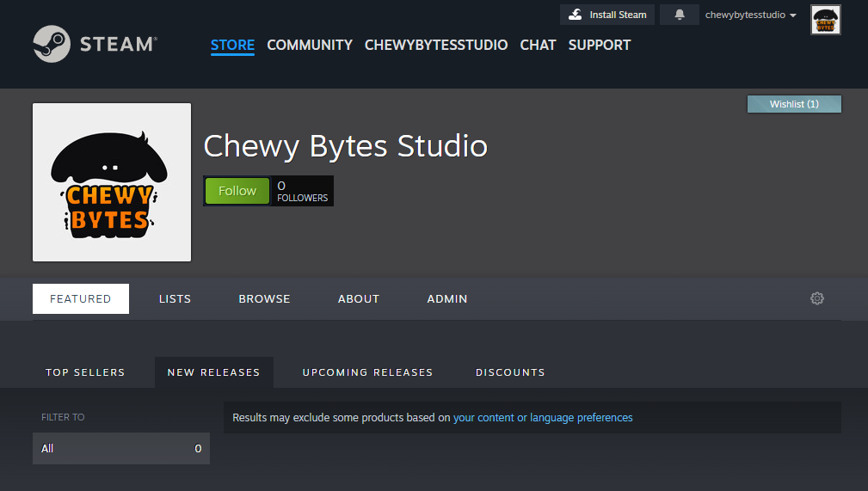Click the Chewy Bytes studio logo image
868x491 pixels.
pos(112,182)
